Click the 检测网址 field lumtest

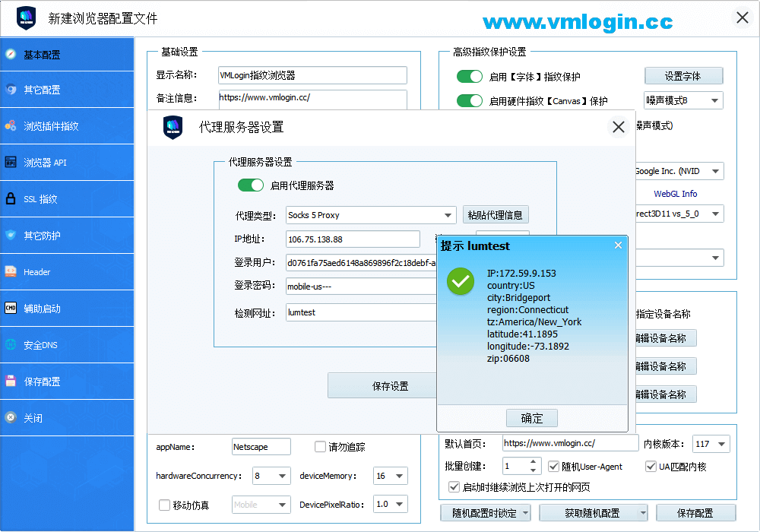[x=361, y=312]
